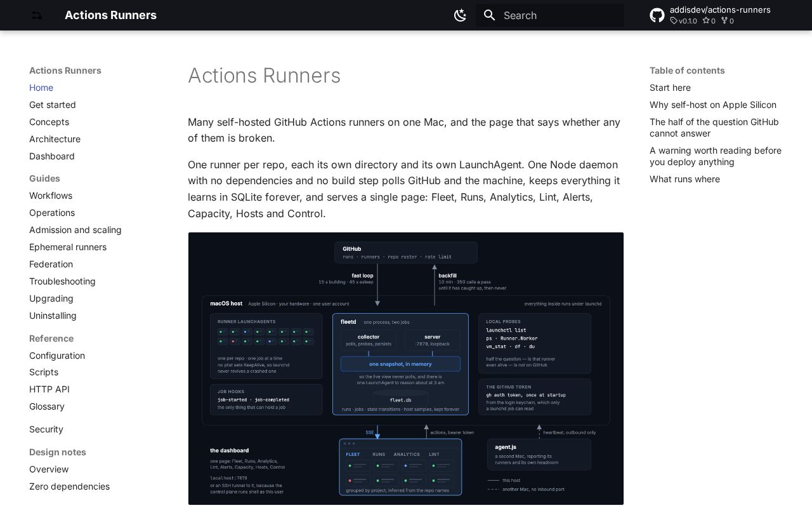Click the Design notes section label

tap(58, 452)
